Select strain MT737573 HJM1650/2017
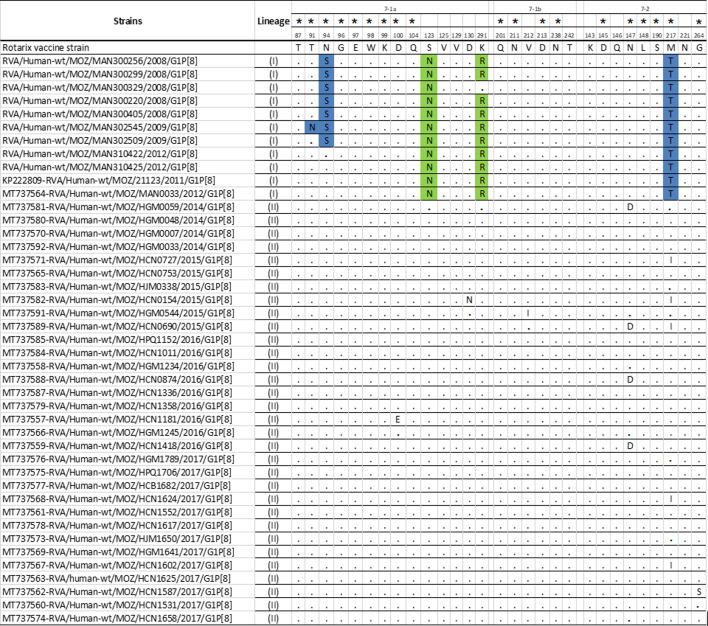Screen dimensions: 708x626 (117, 539)
